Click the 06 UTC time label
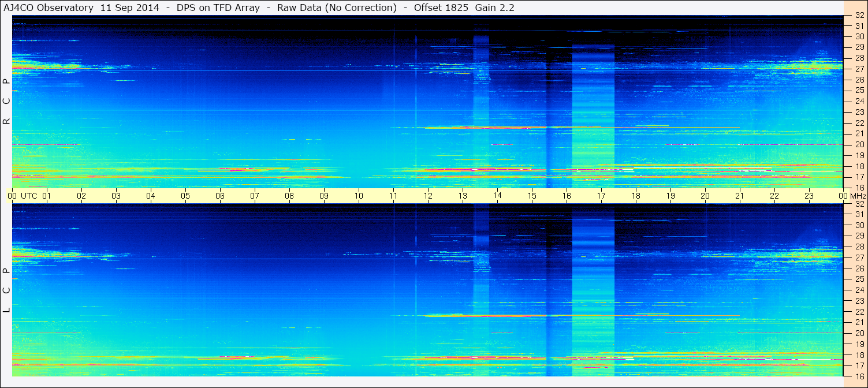The height and width of the screenshot is (388, 868). [220, 196]
